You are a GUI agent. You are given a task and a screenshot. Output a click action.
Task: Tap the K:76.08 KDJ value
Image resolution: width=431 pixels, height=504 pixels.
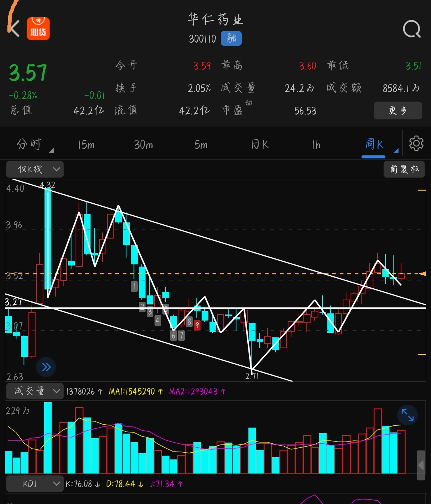83,484
